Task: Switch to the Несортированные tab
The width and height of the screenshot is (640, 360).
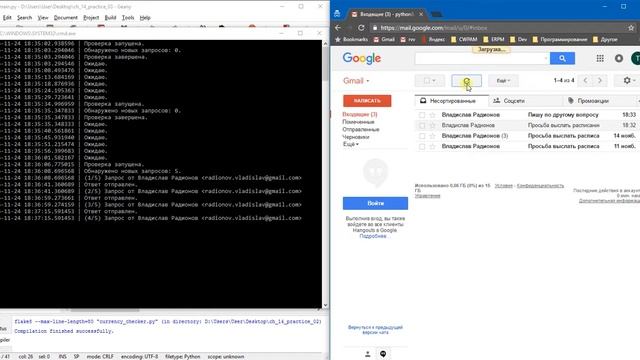Action: [x=451, y=101]
